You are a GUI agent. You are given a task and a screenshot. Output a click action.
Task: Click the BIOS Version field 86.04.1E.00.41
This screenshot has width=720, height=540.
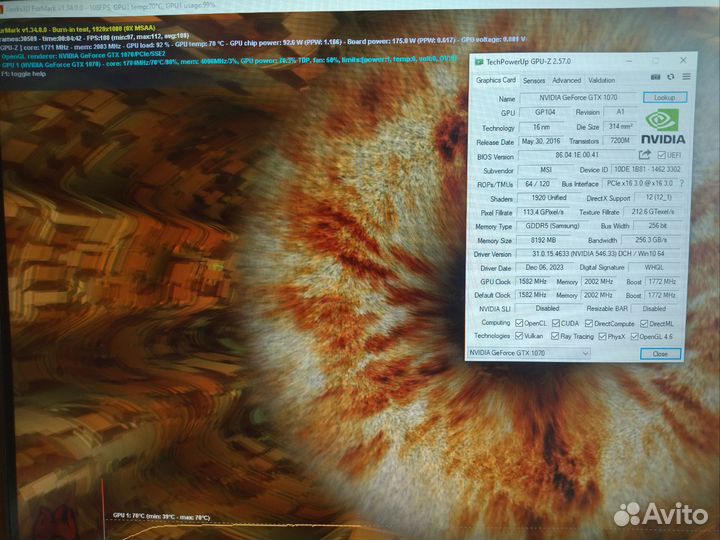(577, 155)
